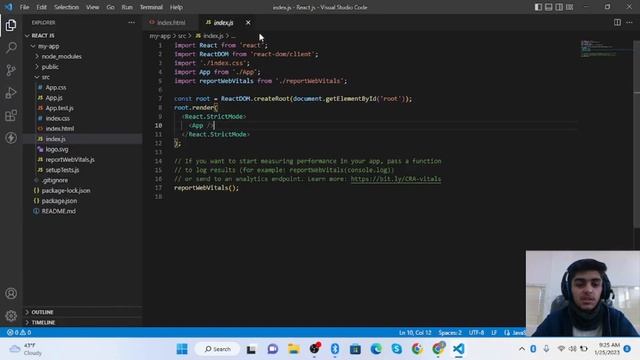Click the taskbar Search box
This screenshot has height=360, width=640.
(x=217, y=349)
